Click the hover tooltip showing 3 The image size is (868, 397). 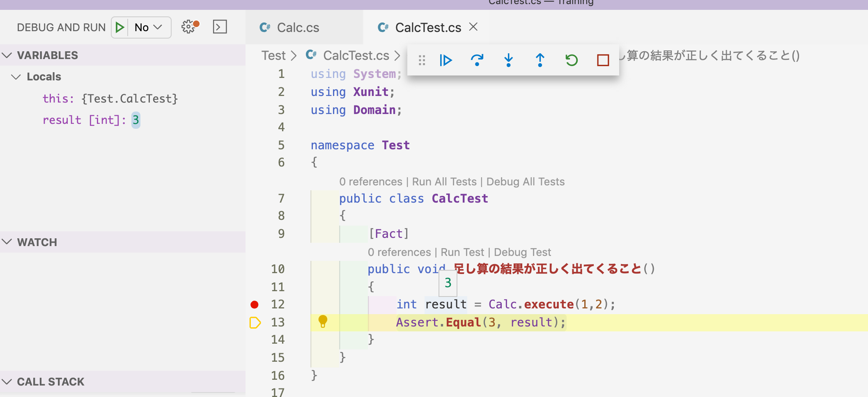(448, 283)
